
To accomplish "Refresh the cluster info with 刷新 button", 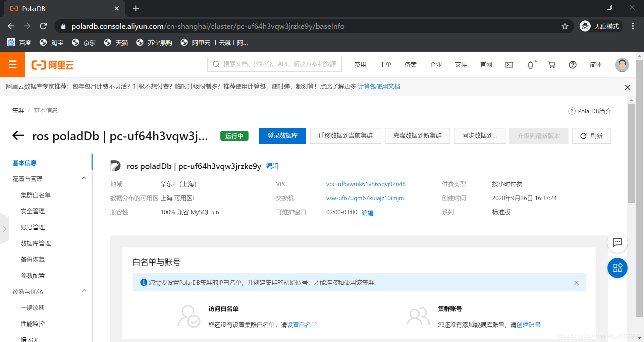I will [x=591, y=136].
